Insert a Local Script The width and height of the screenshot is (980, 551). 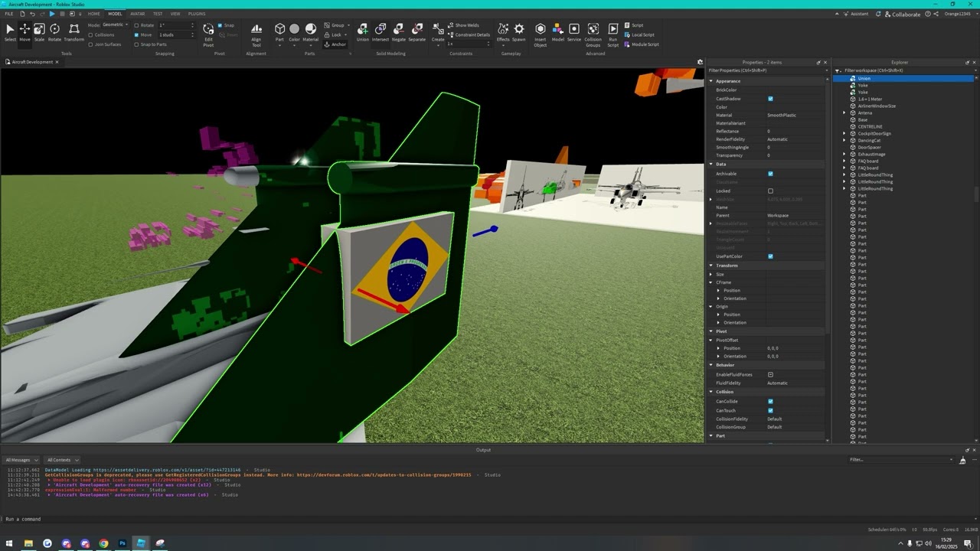pyautogui.click(x=639, y=34)
